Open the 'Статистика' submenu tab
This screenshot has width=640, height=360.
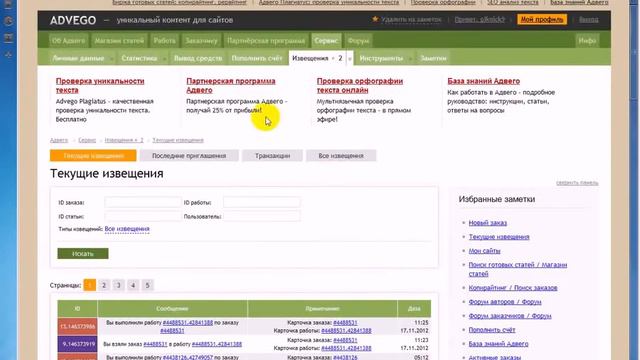point(139,58)
